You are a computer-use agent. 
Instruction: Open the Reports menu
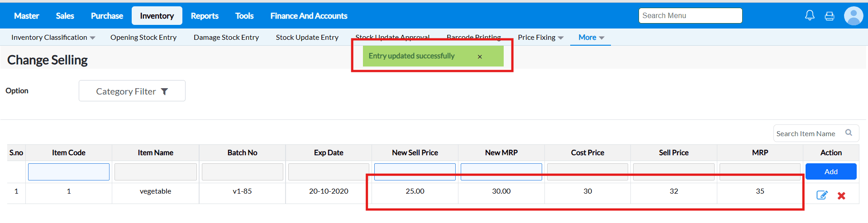coord(205,16)
